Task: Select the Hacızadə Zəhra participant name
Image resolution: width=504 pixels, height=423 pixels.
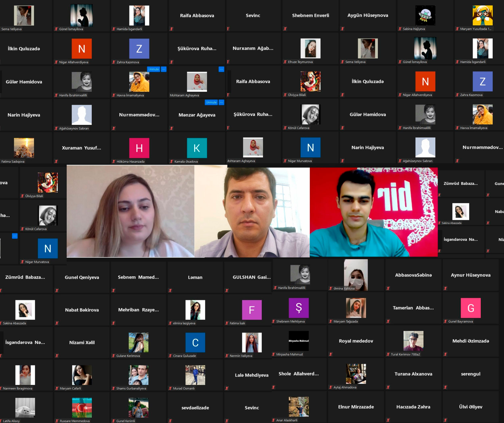Action: (x=413, y=407)
